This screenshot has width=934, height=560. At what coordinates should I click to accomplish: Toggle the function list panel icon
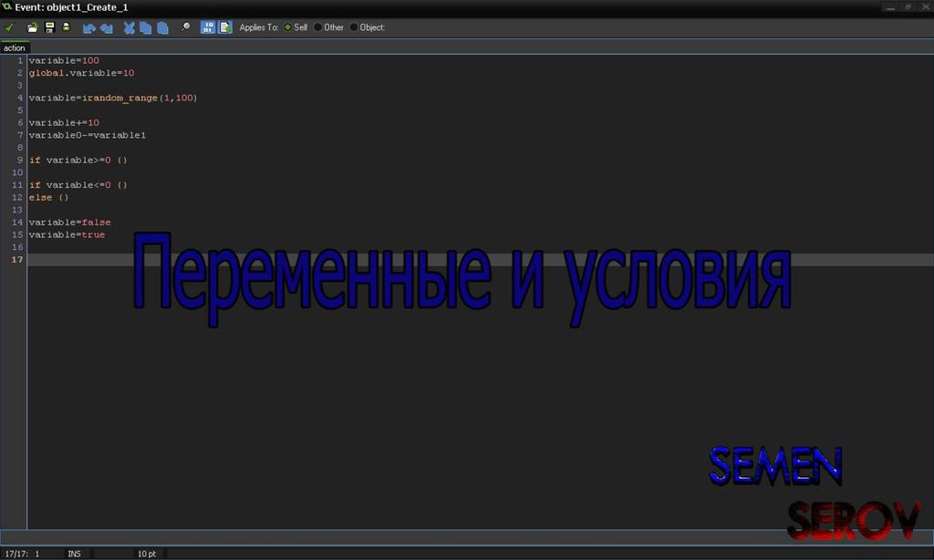(x=208, y=27)
